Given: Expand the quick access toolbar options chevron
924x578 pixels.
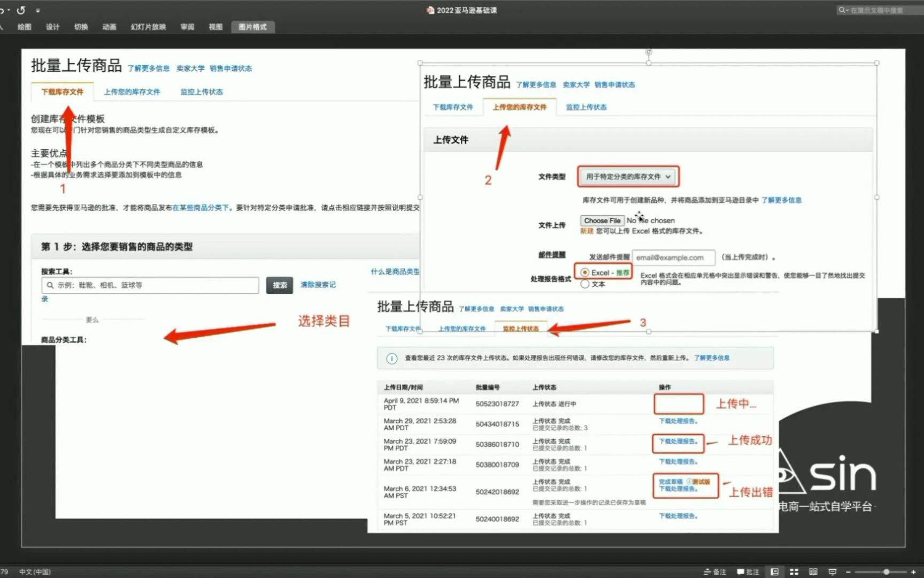Looking at the screenshot, I should click(x=38, y=10).
